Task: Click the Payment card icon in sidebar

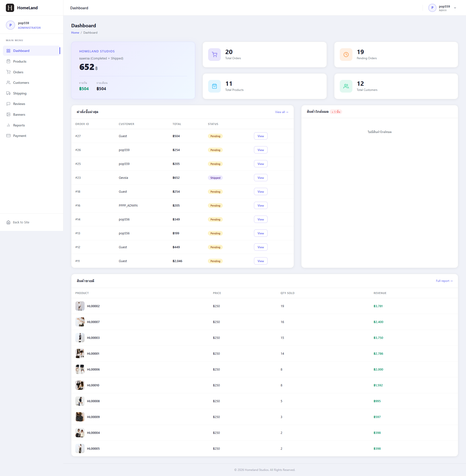Action: tap(8, 136)
